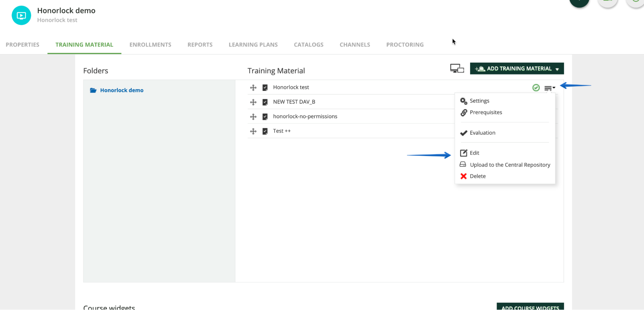The width and height of the screenshot is (644, 310).
Task: Click the move handle for honorlock-no-permissions
Action: click(253, 117)
